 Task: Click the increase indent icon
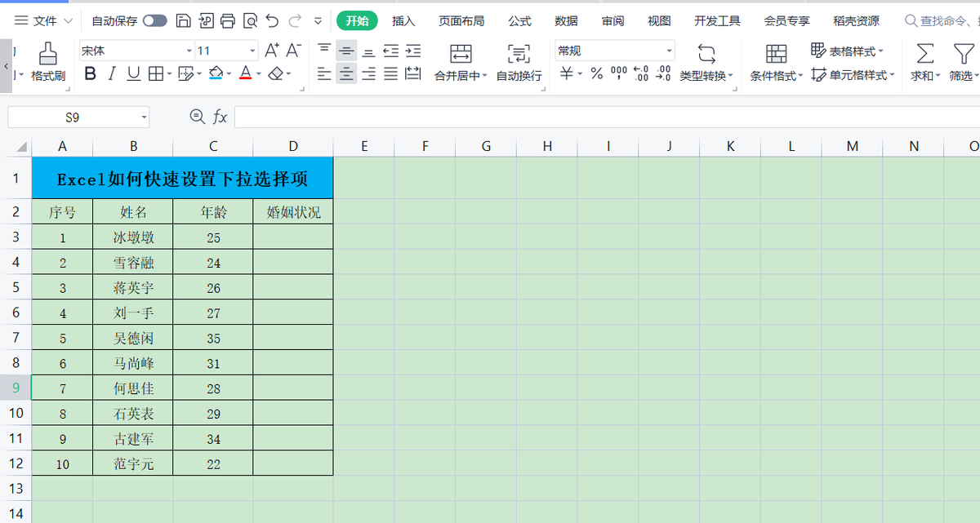coord(413,51)
